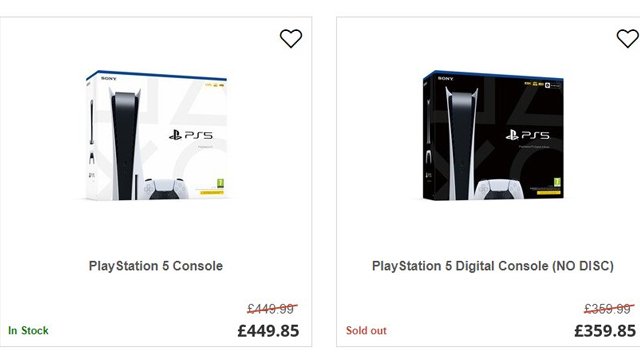Click the crossed-out £449.99 price
Screen dimensions: 640x360
coord(272,309)
